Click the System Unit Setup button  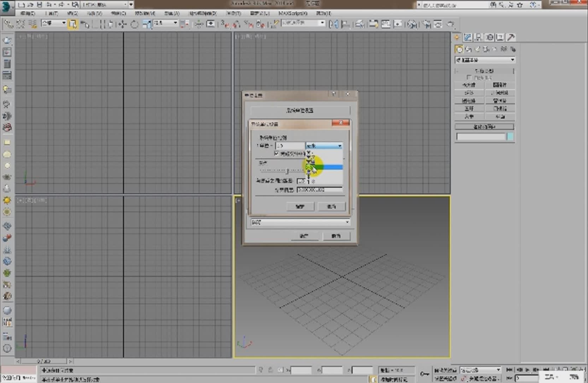point(300,111)
